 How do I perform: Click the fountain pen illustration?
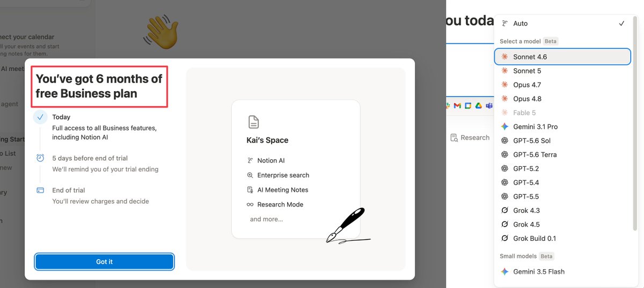click(348, 225)
